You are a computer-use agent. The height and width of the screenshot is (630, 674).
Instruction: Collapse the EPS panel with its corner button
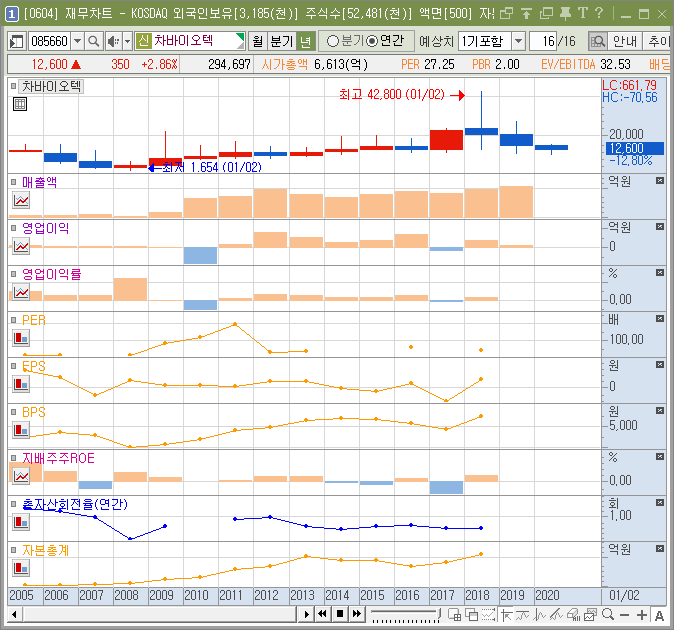(x=660, y=364)
